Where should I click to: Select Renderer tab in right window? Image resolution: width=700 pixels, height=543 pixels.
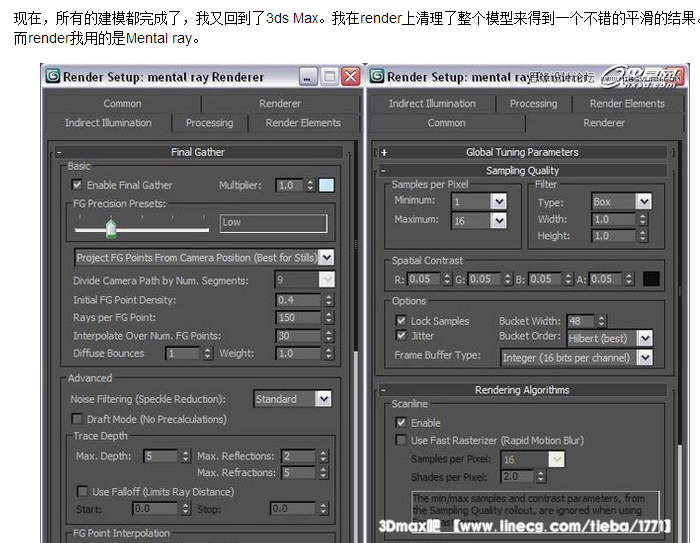click(x=604, y=123)
